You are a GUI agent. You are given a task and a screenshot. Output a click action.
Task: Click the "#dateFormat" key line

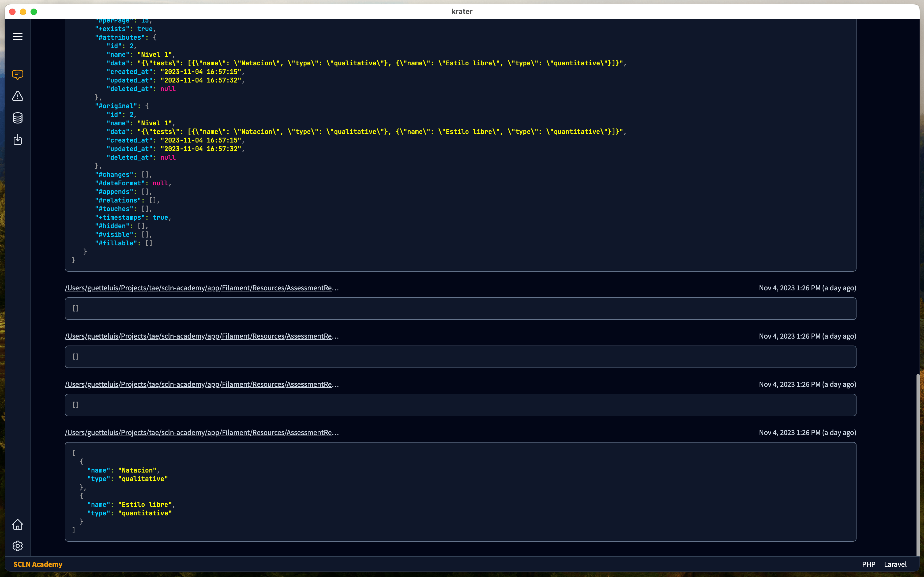point(133,183)
